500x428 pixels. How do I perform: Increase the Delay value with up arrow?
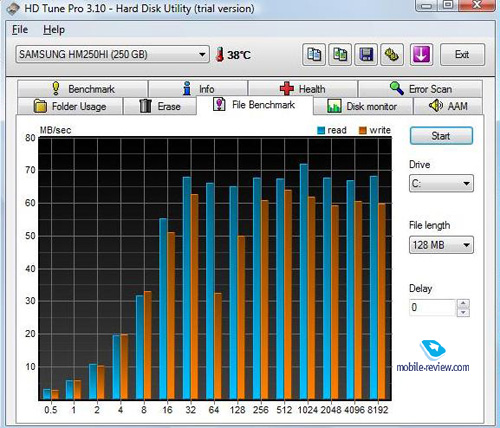(x=463, y=303)
